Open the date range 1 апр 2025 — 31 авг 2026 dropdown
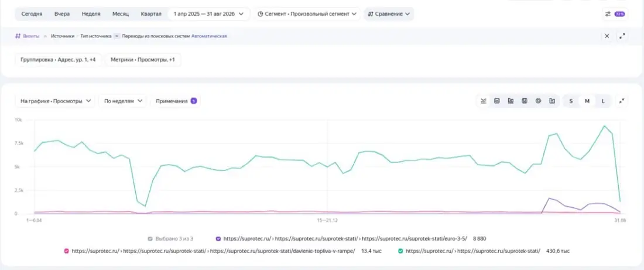Screen dimensions: 644x270 pyautogui.click(x=208, y=14)
